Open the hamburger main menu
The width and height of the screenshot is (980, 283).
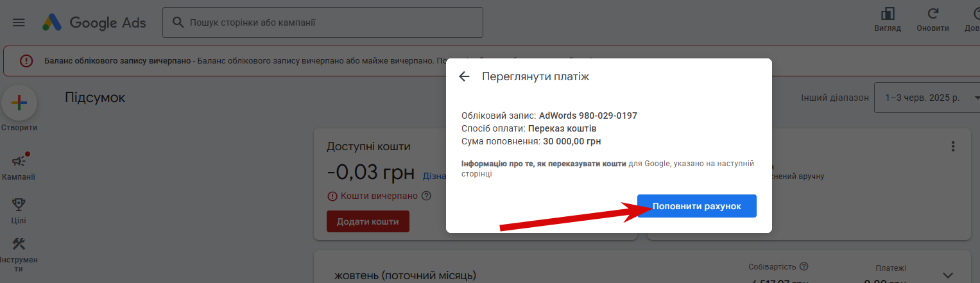pyautogui.click(x=19, y=22)
